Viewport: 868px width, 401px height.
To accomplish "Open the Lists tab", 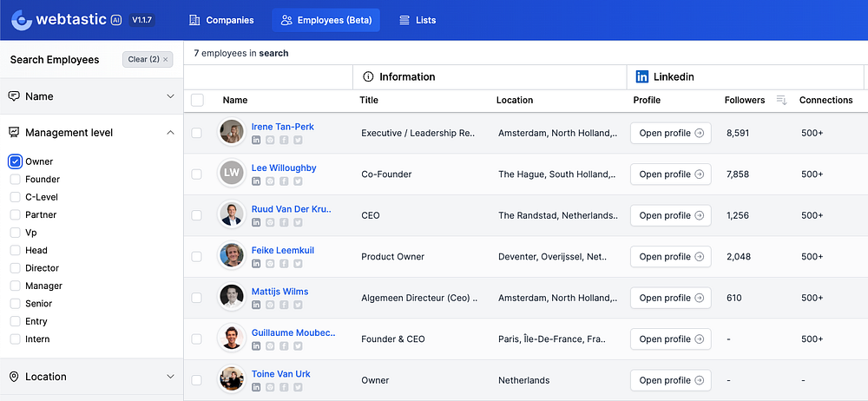I will tap(418, 20).
